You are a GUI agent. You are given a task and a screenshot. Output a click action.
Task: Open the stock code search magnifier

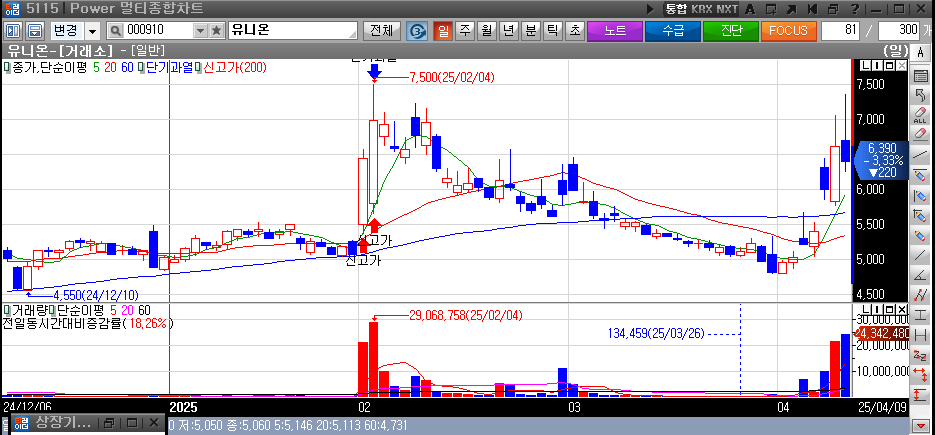pos(116,31)
